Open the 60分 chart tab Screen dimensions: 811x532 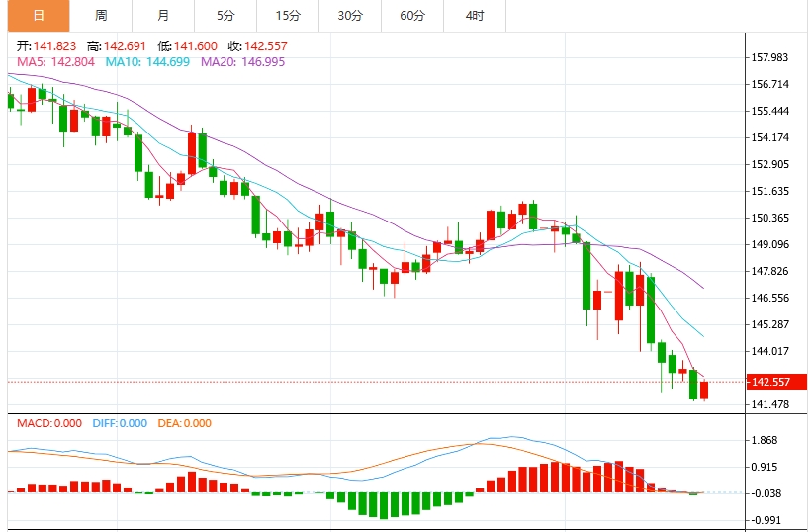412,16
